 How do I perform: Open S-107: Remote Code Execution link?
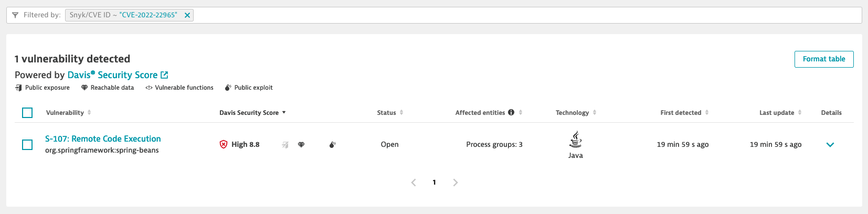click(103, 139)
